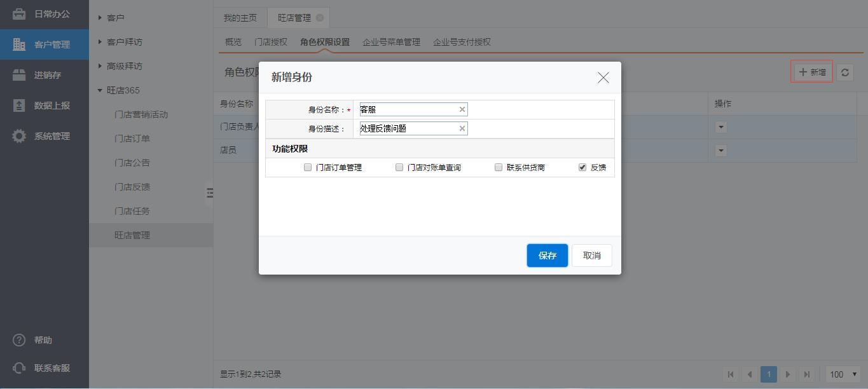Close the 新增身份 dialog with X icon
The width and height of the screenshot is (868, 389).
click(603, 78)
